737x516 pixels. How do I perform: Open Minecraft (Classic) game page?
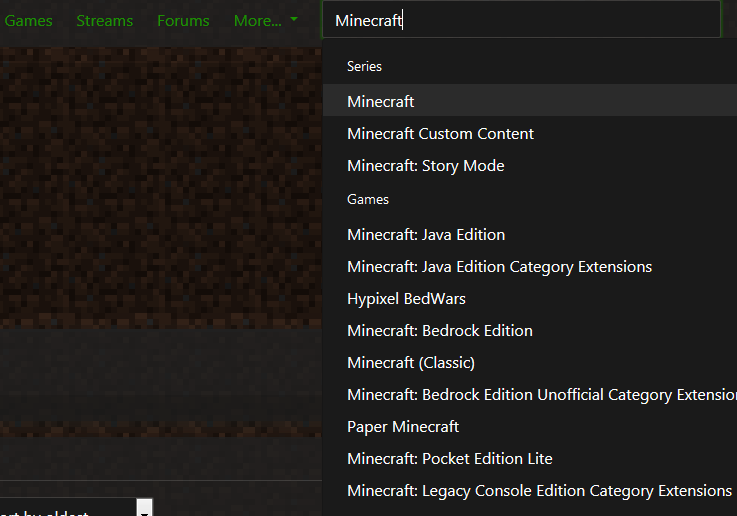pyautogui.click(x=411, y=362)
